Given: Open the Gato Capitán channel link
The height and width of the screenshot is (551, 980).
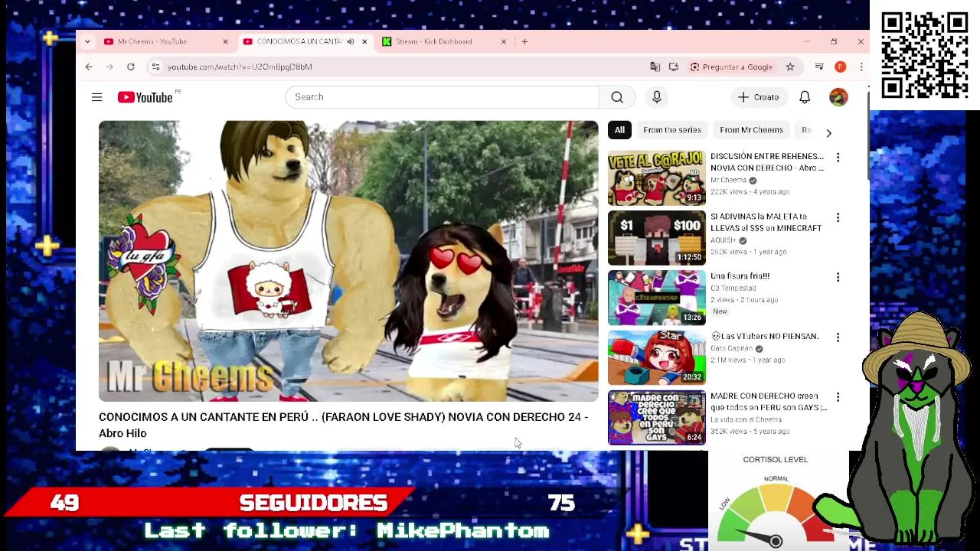Looking at the screenshot, I should click(731, 348).
